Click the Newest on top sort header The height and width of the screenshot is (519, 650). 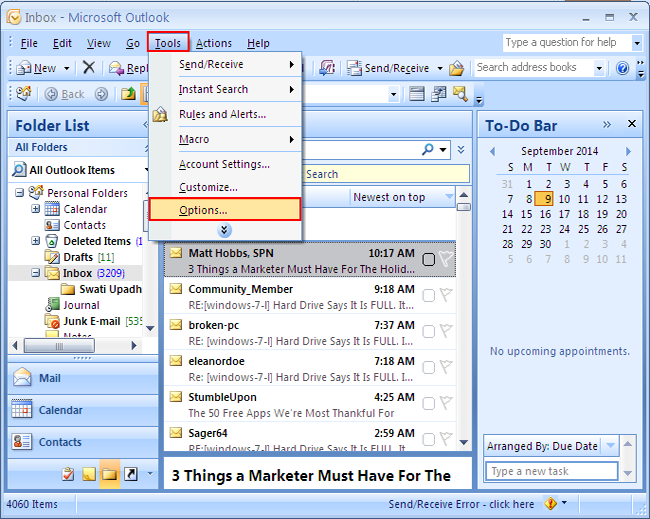(x=402, y=197)
